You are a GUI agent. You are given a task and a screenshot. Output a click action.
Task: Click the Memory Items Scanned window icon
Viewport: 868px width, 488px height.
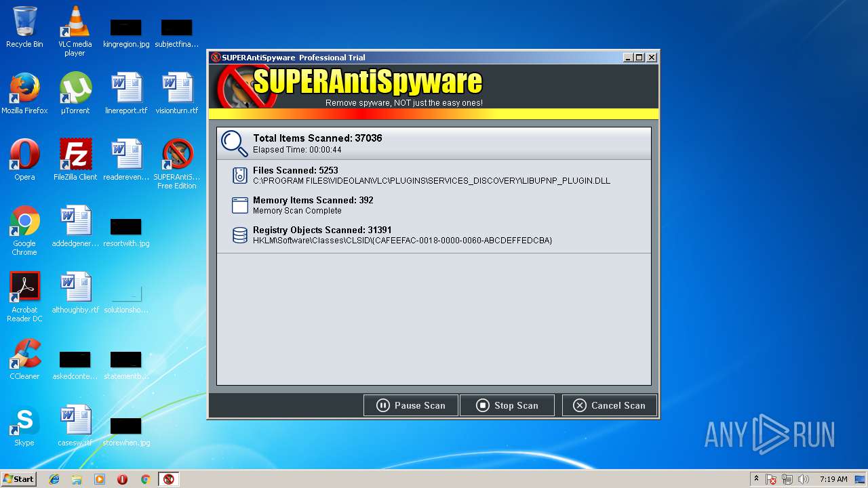point(239,205)
